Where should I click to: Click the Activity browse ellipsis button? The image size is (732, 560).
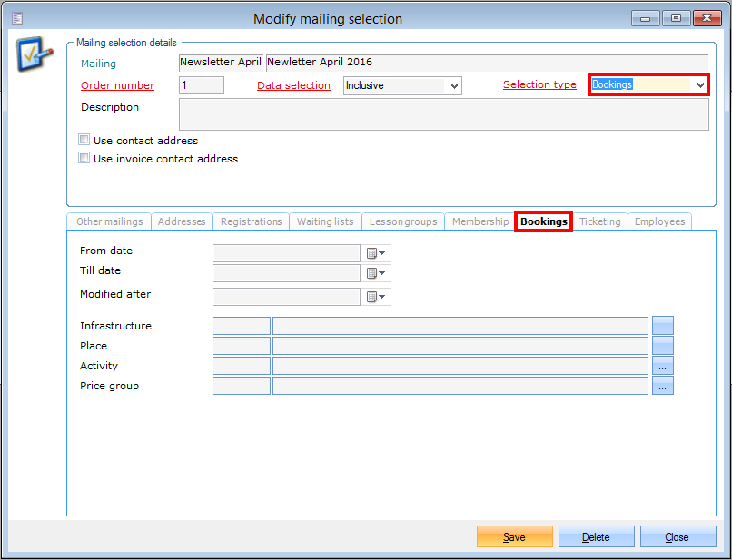(662, 366)
